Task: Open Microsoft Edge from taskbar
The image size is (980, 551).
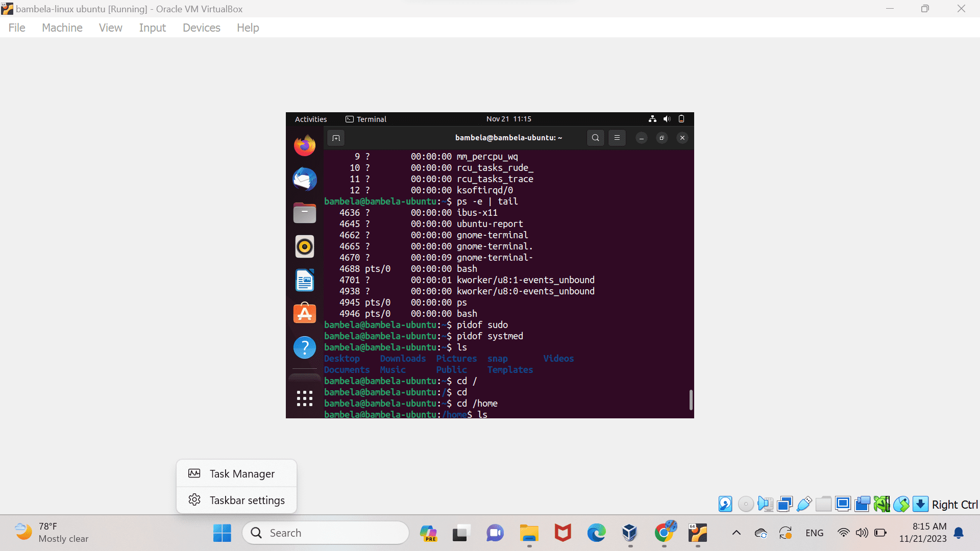Action: [x=596, y=533]
